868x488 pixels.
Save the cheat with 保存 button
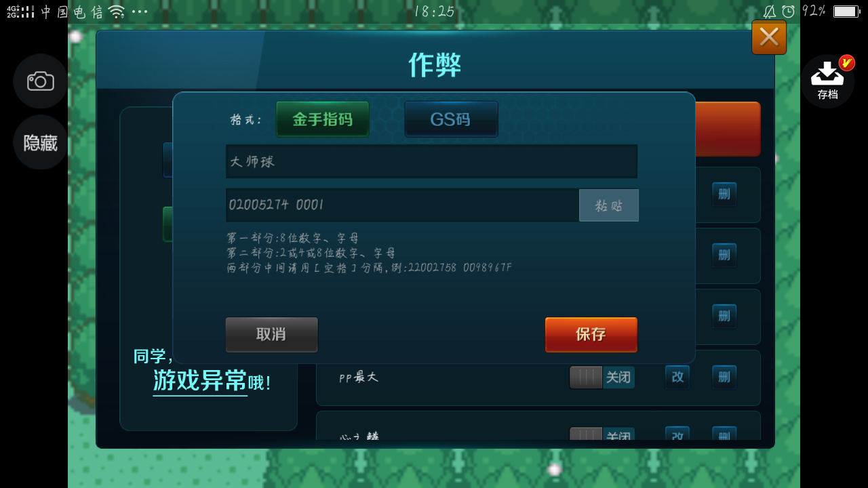click(x=591, y=334)
